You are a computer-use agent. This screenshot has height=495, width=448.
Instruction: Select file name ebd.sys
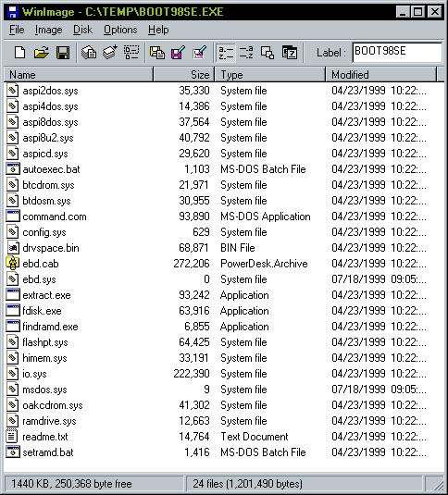coord(39,279)
